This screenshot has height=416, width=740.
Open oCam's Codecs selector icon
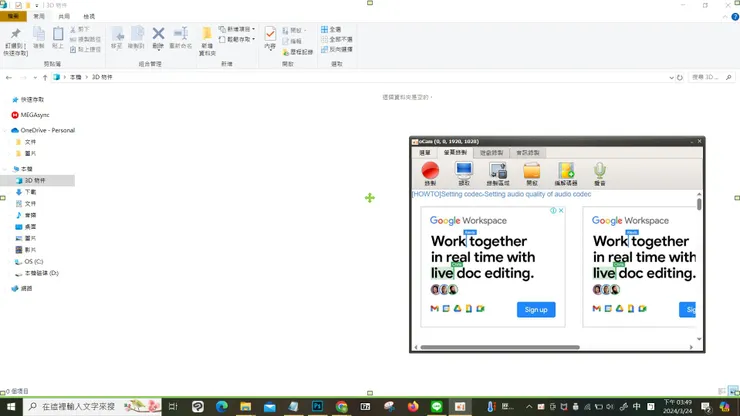(x=566, y=173)
